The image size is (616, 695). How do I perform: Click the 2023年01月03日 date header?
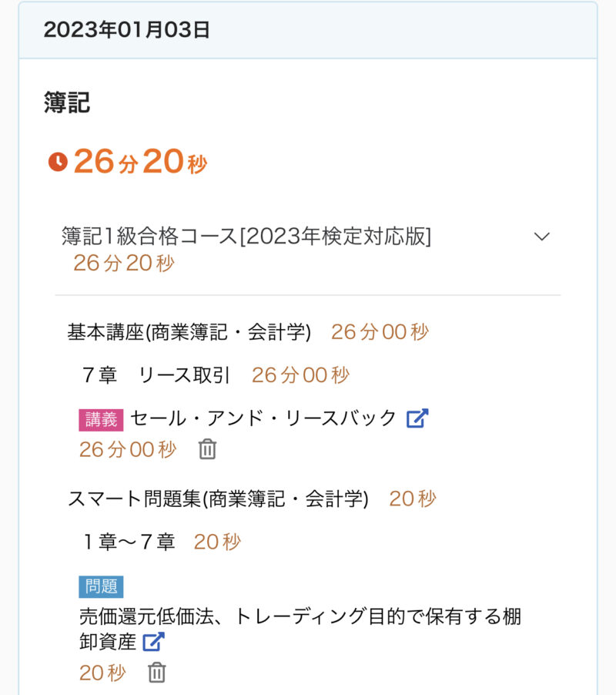pos(127,30)
